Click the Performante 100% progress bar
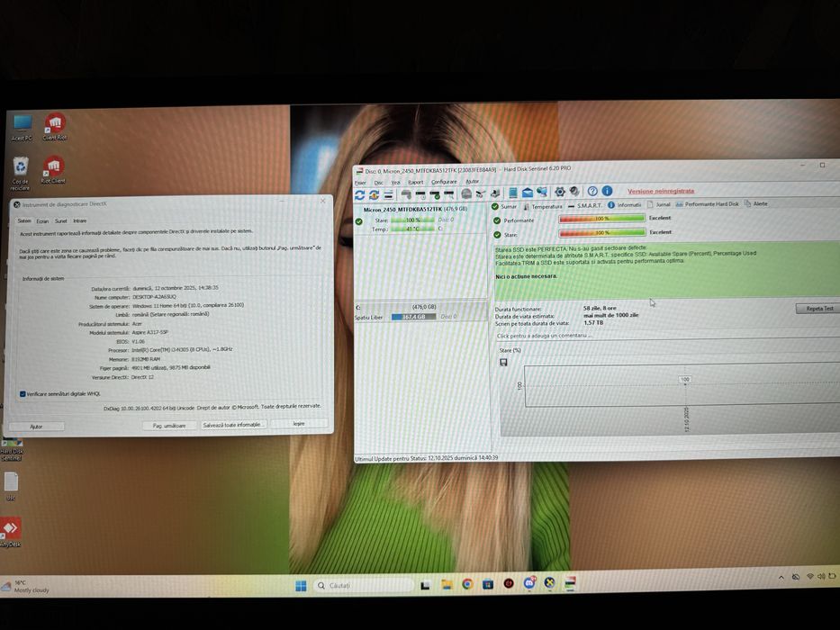 click(601, 219)
